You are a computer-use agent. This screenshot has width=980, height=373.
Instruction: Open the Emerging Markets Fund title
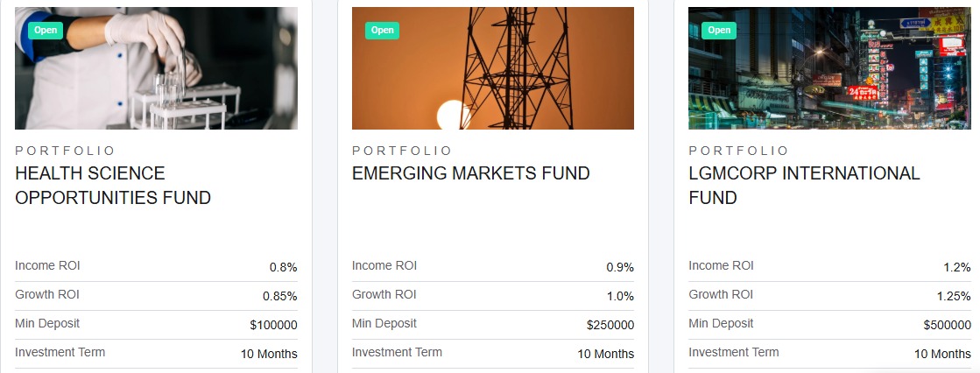(470, 173)
